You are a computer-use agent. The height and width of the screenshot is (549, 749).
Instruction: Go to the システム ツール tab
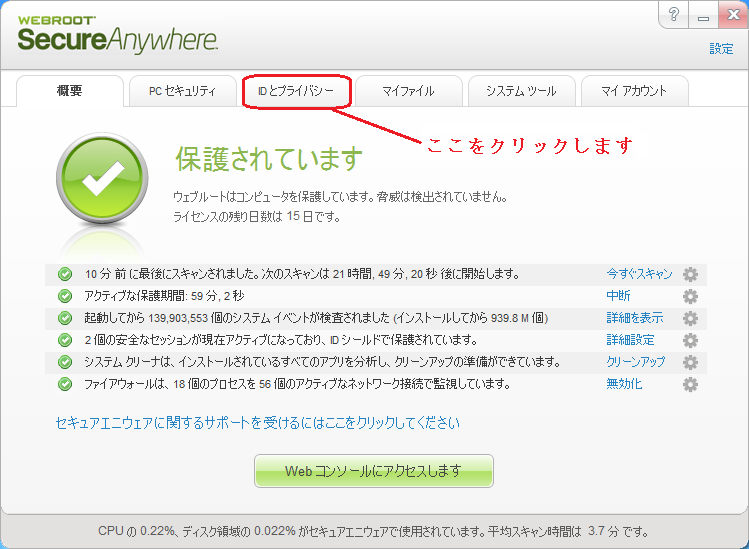(521, 91)
